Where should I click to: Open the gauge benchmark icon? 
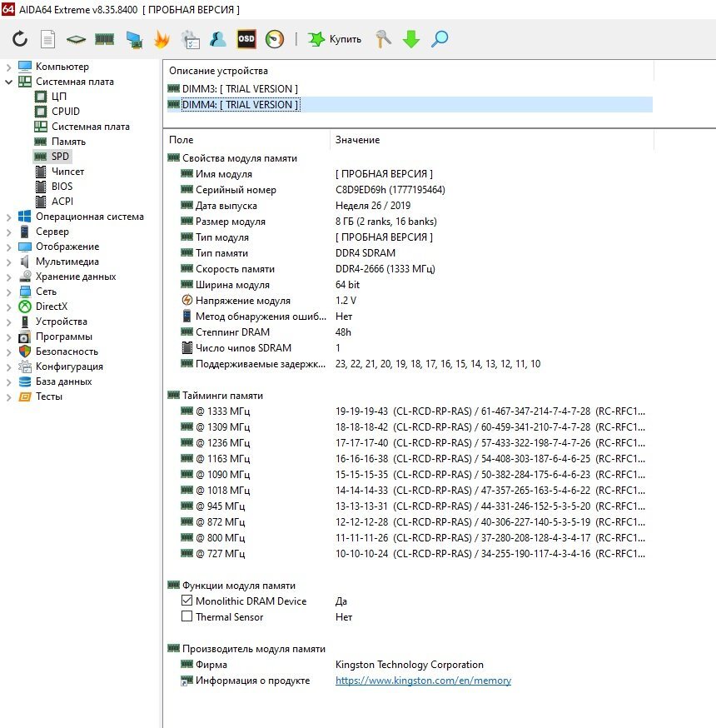click(275, 39)
